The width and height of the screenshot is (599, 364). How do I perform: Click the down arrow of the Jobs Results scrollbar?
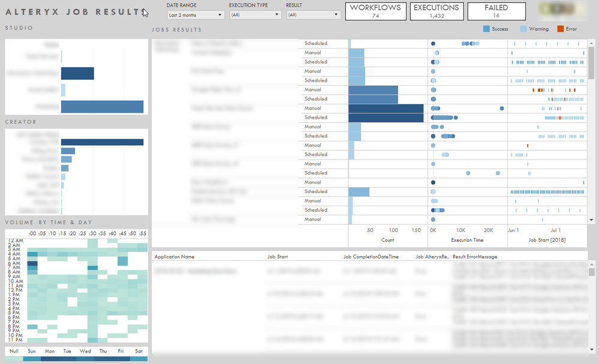click(x=591, y=220)
